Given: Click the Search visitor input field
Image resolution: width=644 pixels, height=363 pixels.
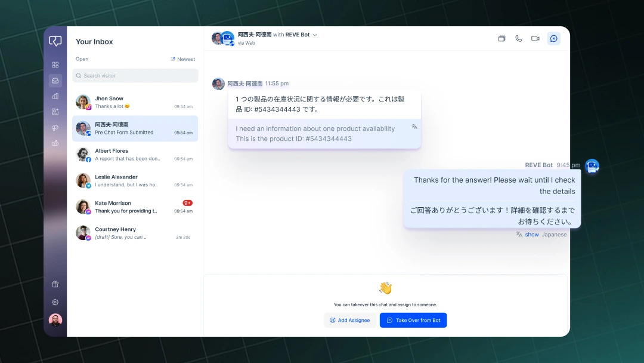Looking at the screenshot, I should point(135,75).
